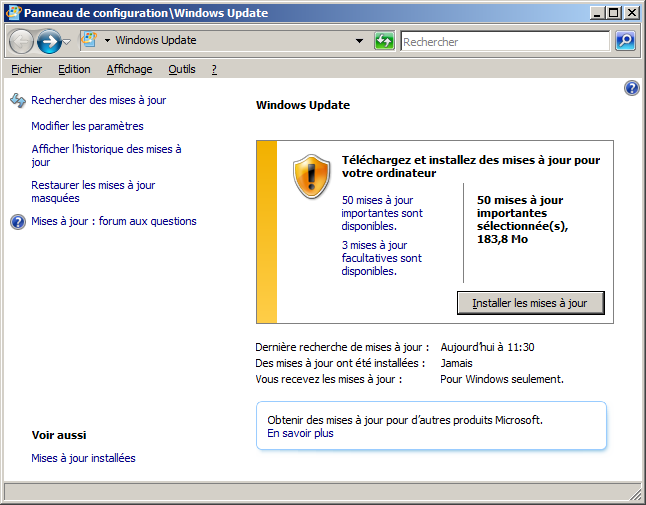Click the refresh icon beside address bar
Viewport: 646px width, 505px height.
[384, 41]
